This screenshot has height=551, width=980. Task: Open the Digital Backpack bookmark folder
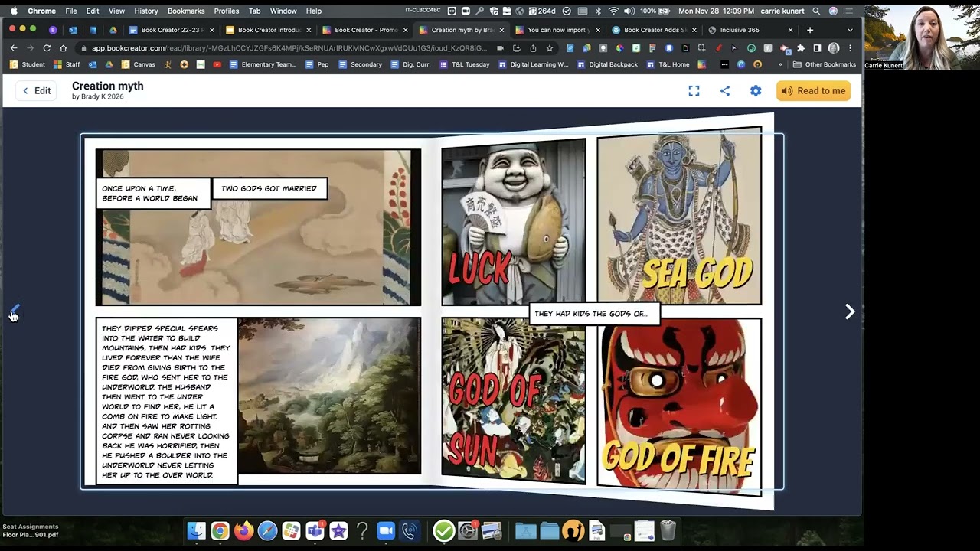(x=607, y=64)
